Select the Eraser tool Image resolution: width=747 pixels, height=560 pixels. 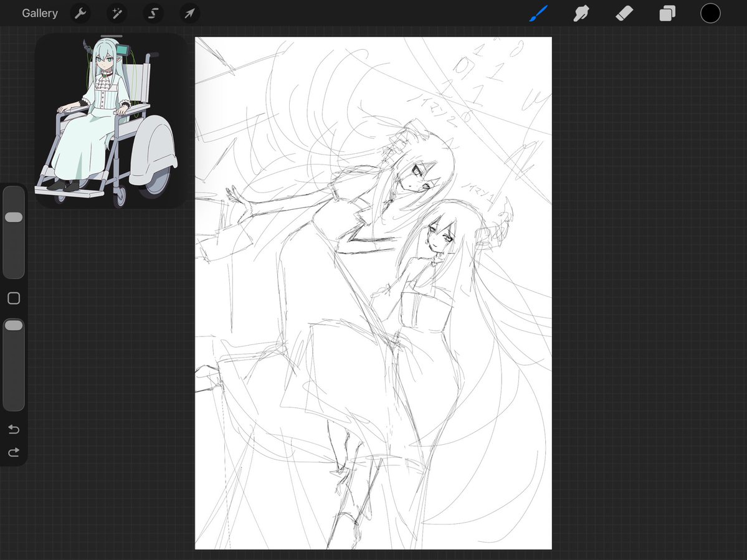pyautogui.click(x=624, y=13)
